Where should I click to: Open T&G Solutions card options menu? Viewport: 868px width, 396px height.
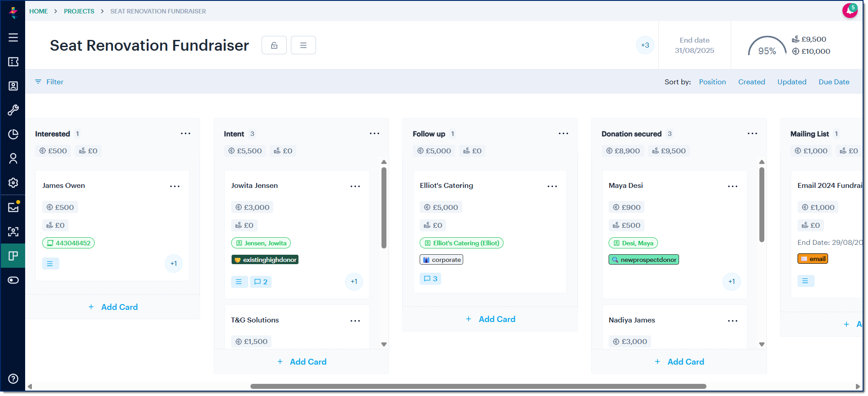click(355, 321)
